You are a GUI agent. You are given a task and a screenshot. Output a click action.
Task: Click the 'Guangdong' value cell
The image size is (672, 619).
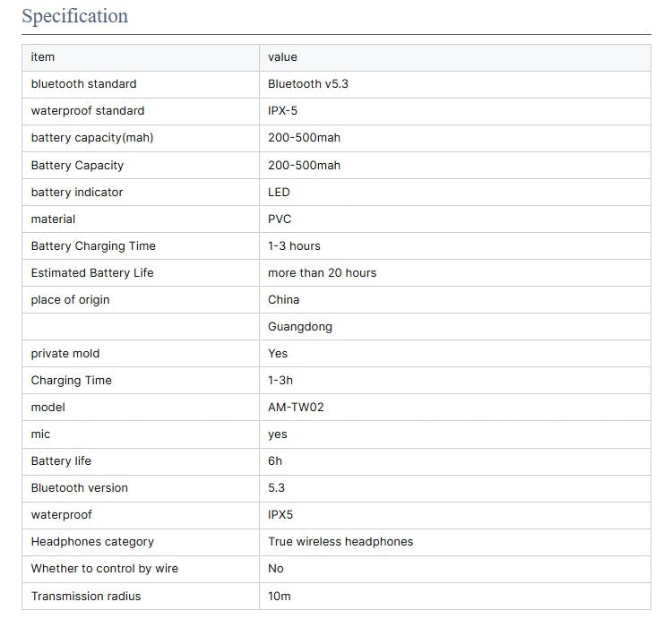coord(299,326)
